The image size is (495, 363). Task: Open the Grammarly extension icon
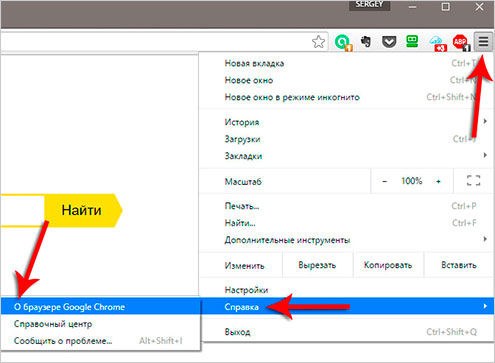343,42
